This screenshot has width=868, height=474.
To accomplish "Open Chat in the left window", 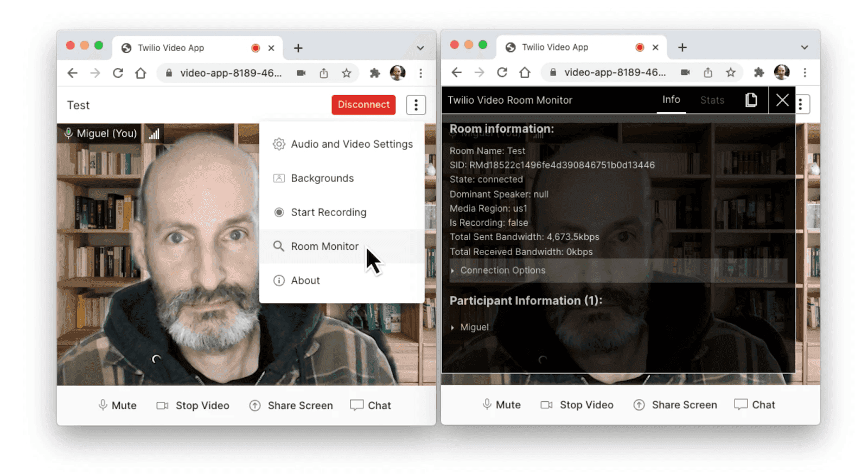I will click(x=371, y=406).
